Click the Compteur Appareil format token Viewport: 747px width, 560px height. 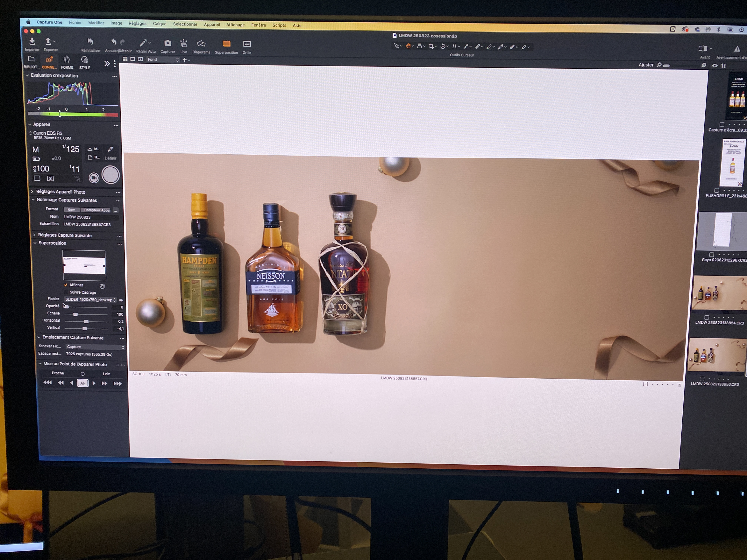tap(97, 210)
